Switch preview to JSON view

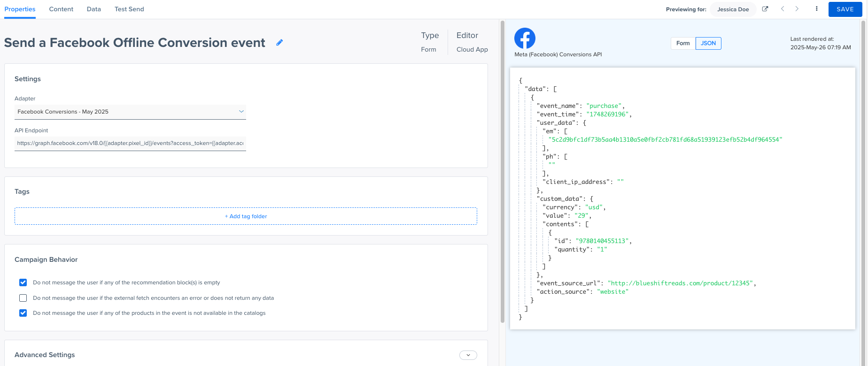(x=708, y=43)
